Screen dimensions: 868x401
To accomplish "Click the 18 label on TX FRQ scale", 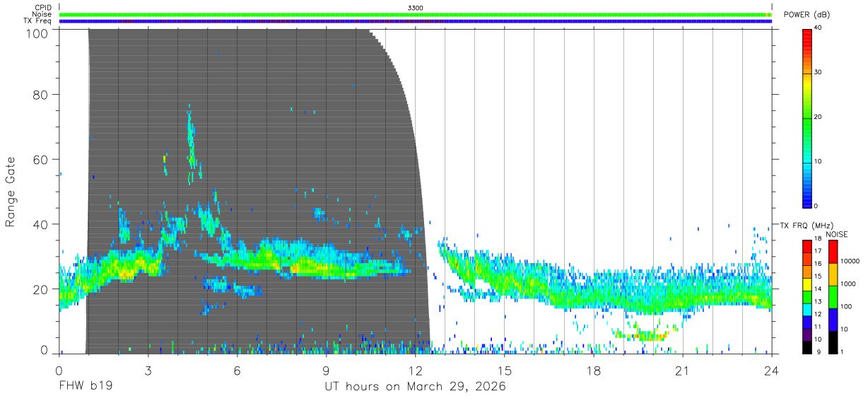I will [818, 240].
